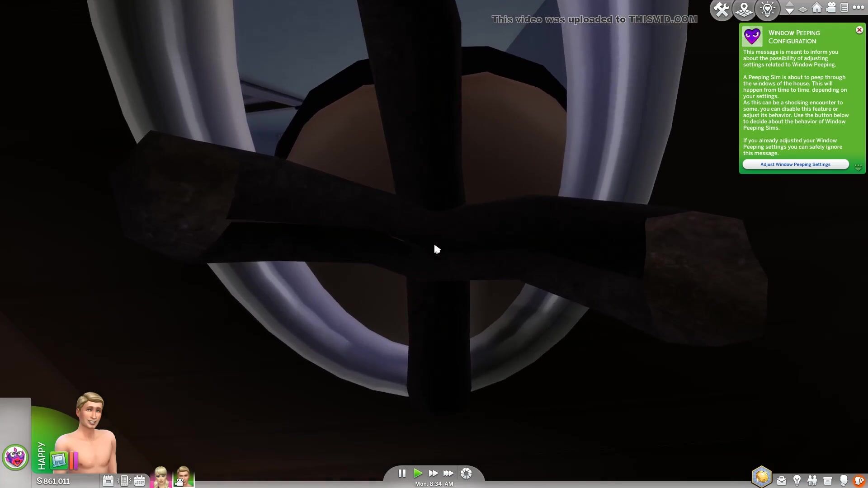Viewport: 868px width, 488px height.
Task: Toggle ultra speed triple arrows
Action: point(448,473)
